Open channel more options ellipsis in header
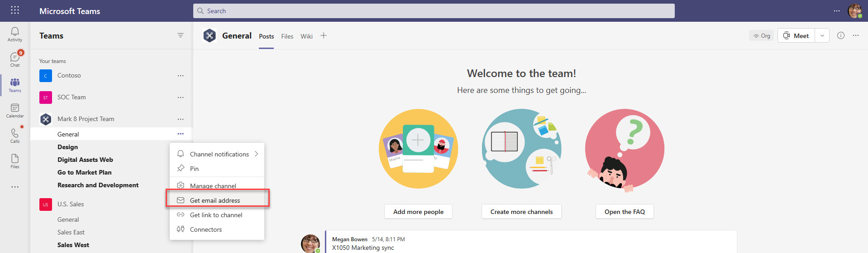This screenshot has width=868, height=253. pyautogui.click(x=856, y=35)
